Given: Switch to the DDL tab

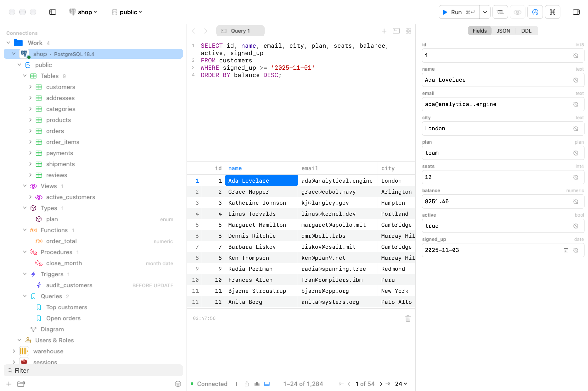Looking at the screenshot, I should (x=526, y=31).
